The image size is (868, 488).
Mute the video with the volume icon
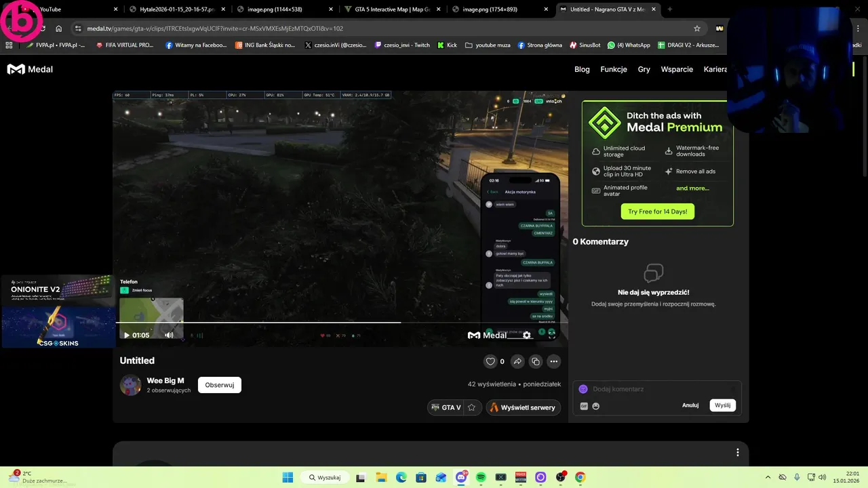(x=169, y=335)
